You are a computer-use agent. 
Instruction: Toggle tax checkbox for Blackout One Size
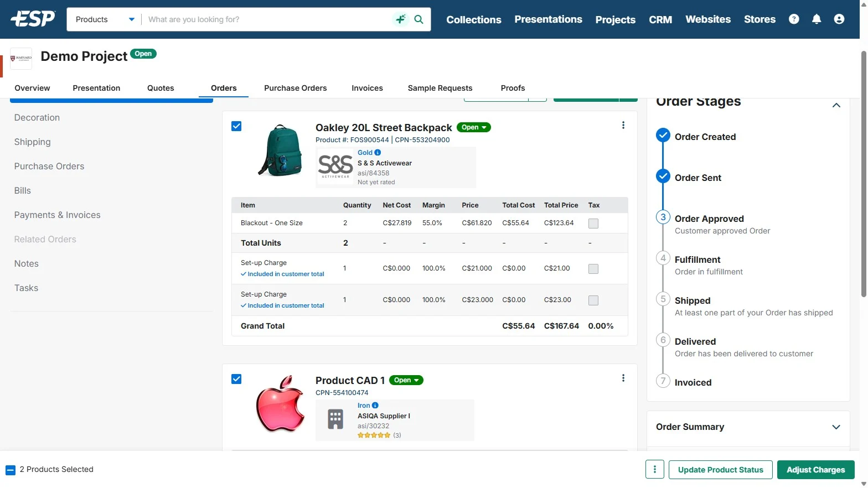point(593,224)
